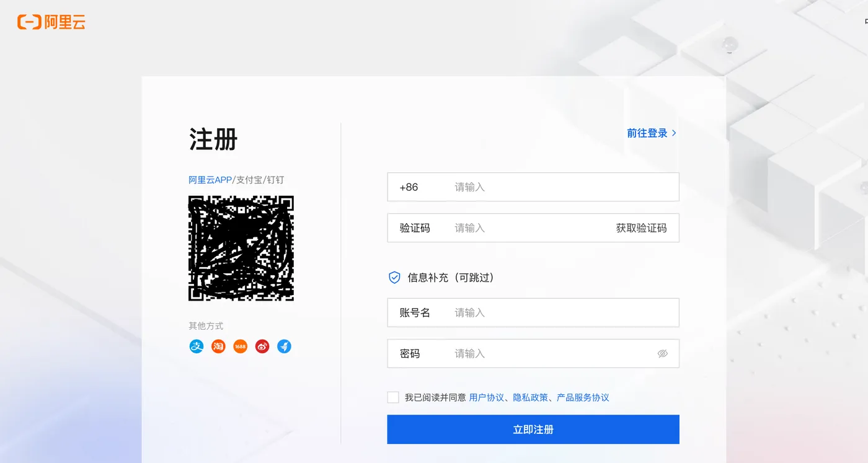Click the shield icon beside 信息补充
This screenshot has height=463, width=868.
pyautogui.click(x=394, y=278)
